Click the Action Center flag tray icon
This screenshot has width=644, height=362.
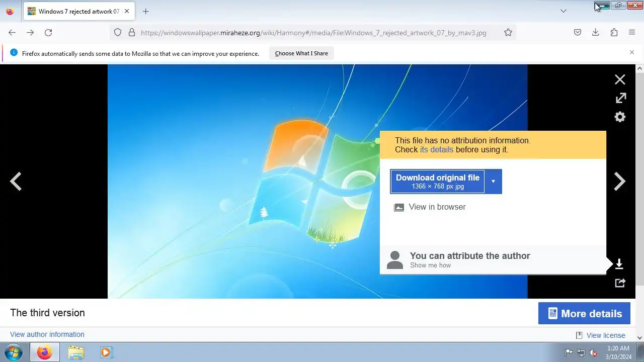pos(569,352)
